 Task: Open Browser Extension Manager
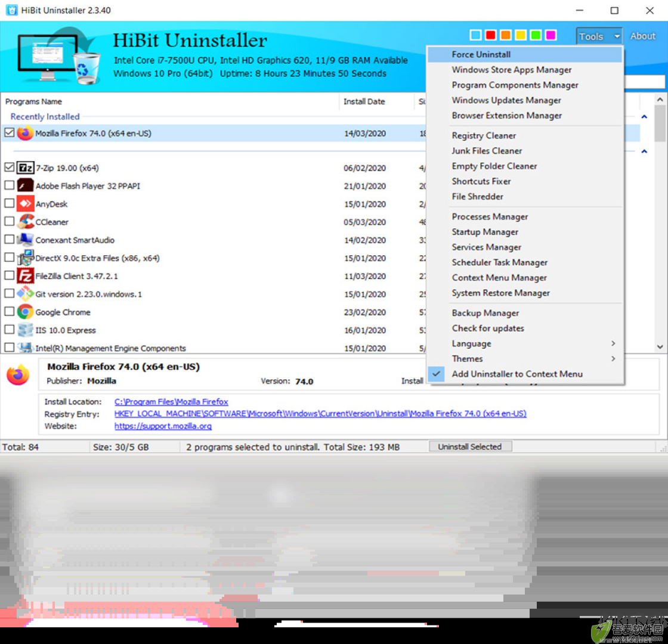pos(525,116)
